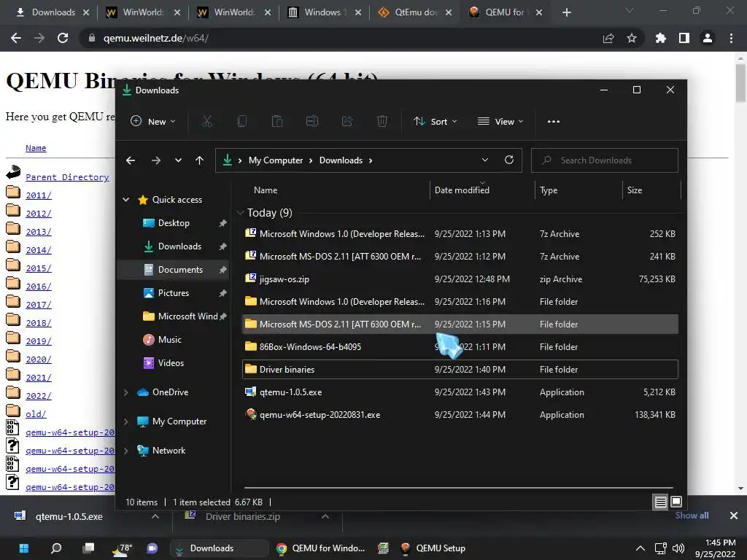Open Chrome profile avatar icon

point(708,38)
